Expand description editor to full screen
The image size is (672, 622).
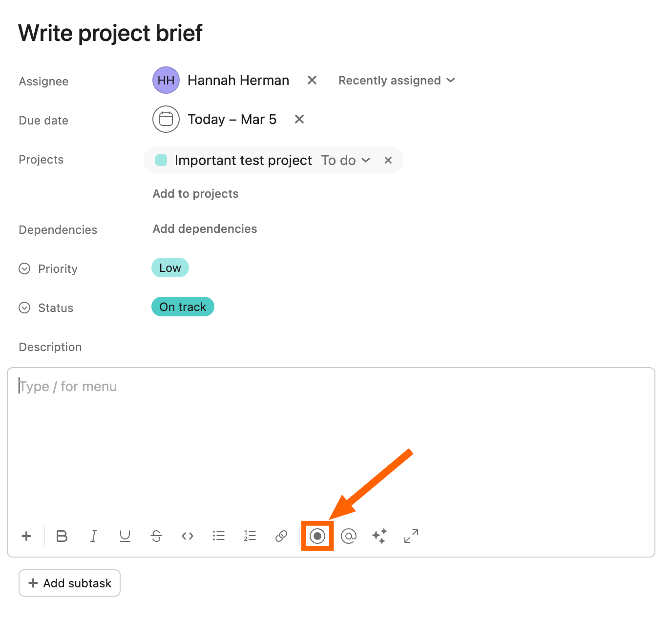tap(411, 536)
